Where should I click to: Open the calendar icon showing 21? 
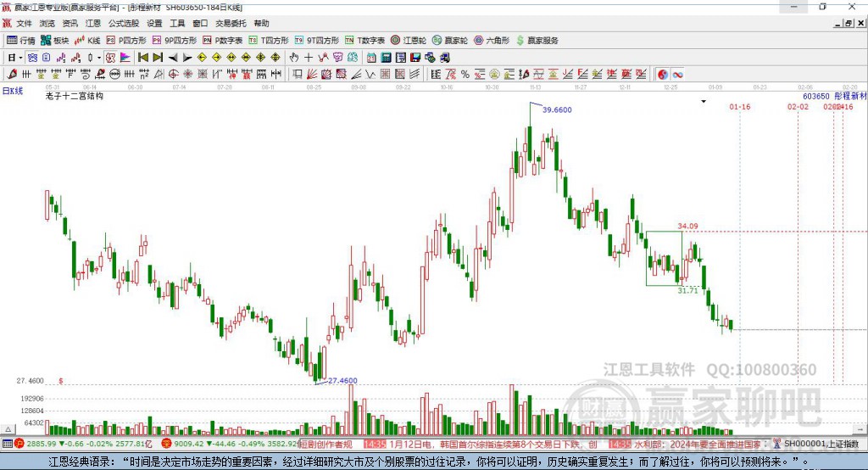[371, 58]
